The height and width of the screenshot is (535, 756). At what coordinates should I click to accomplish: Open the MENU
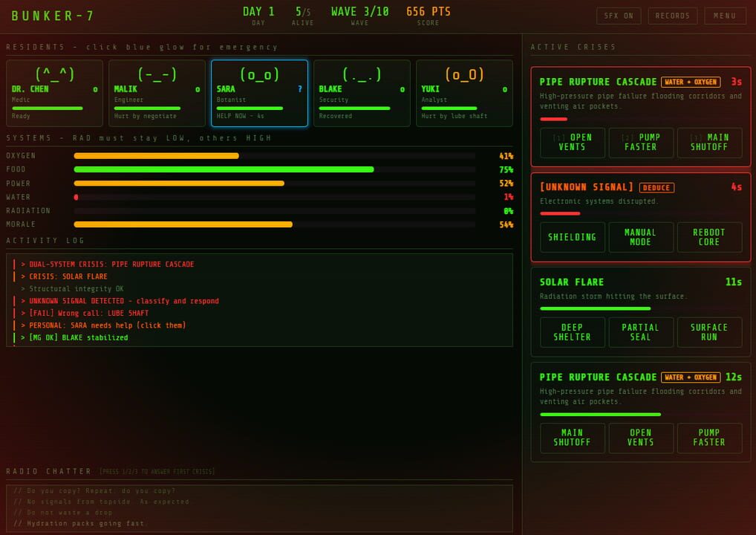tap(725, 15)
